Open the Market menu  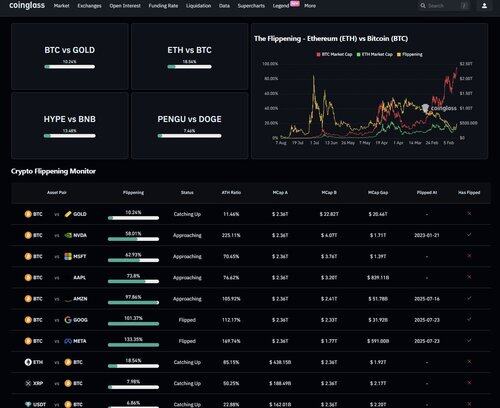pyautogui.click(x=62, y=6)
